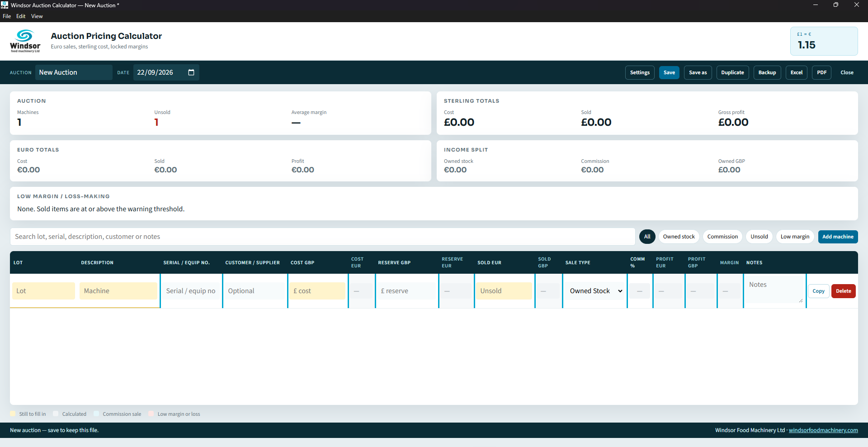Open the Edit menu
The width and height of the screenshot is (868, 447).
(x=21, y=16)
